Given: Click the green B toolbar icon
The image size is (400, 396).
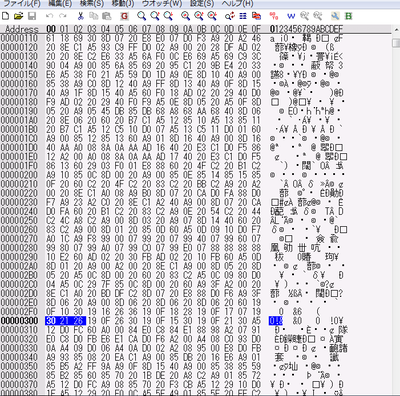Looking at the screenshot, I should pyautogui.click(x=348, y=16).
